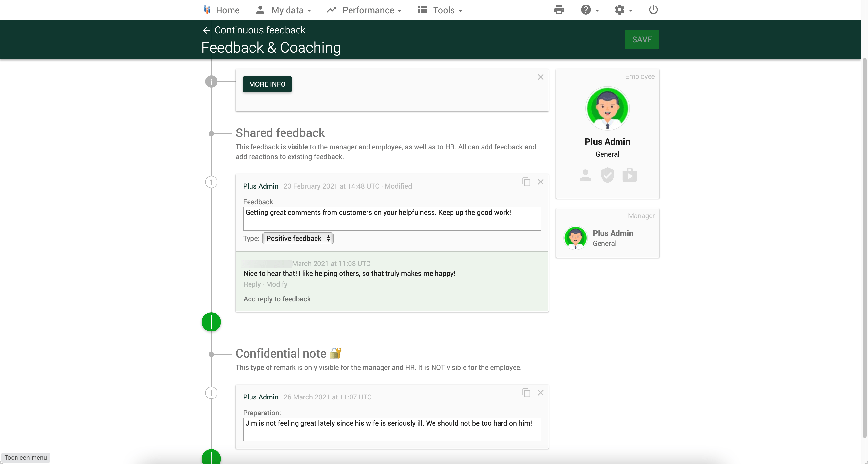Close the More Info panel
Viewport: 868px width, 464px height.
[x=540, y=77]
